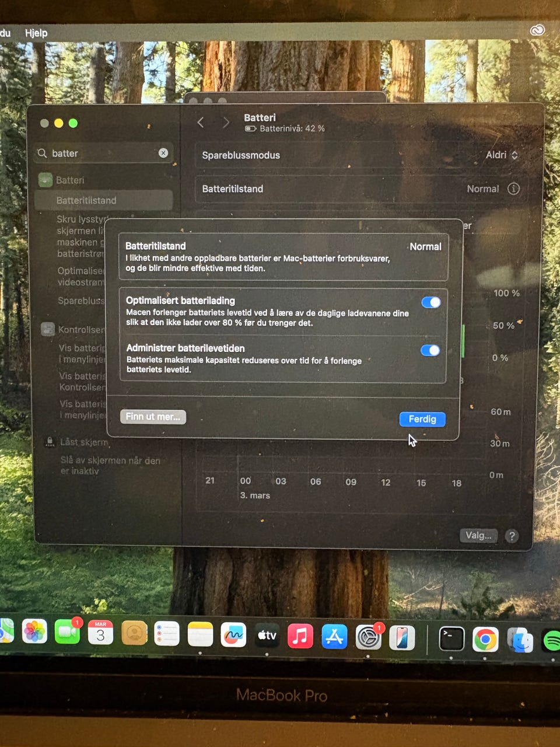Click the Creative Cloud menu bar icon

point(537,30)
